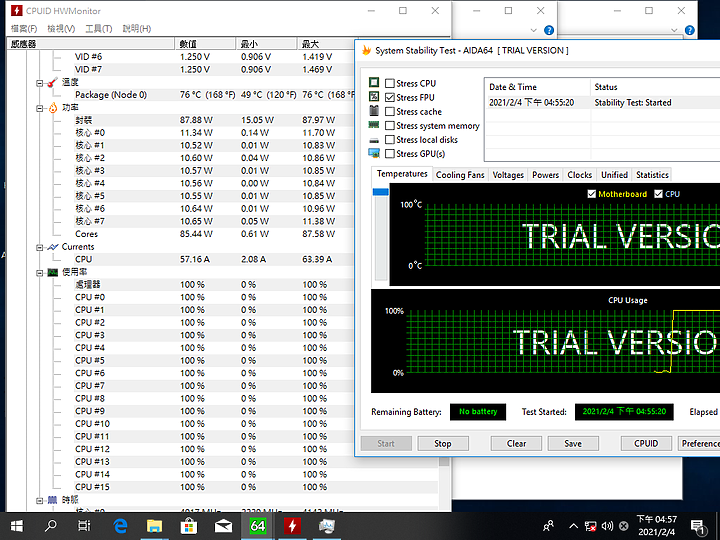
Task: Click the Stress cache icon
Action: click(374, 111)
